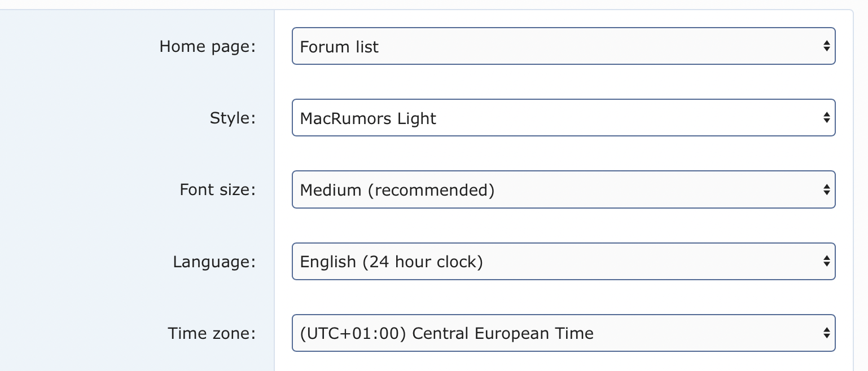868x371 pixels.
Task: Click the "(UTC+01:00) Central European Time" value
Action: coord(446,333)
